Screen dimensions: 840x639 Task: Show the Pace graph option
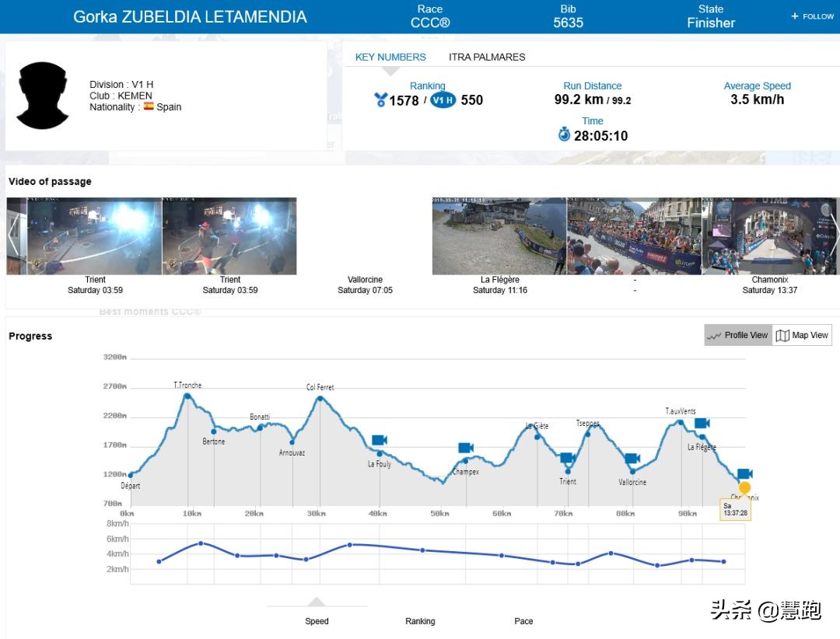click(523, 621)
